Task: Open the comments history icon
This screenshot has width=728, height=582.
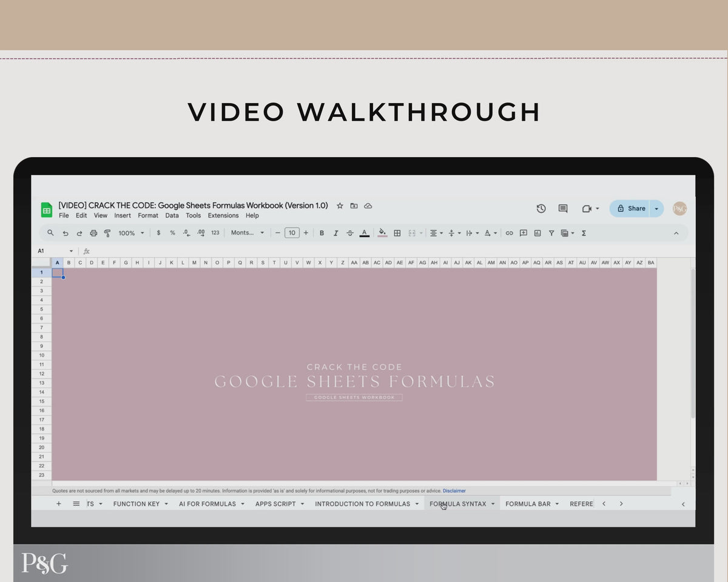Action: [x=563, y=209]
